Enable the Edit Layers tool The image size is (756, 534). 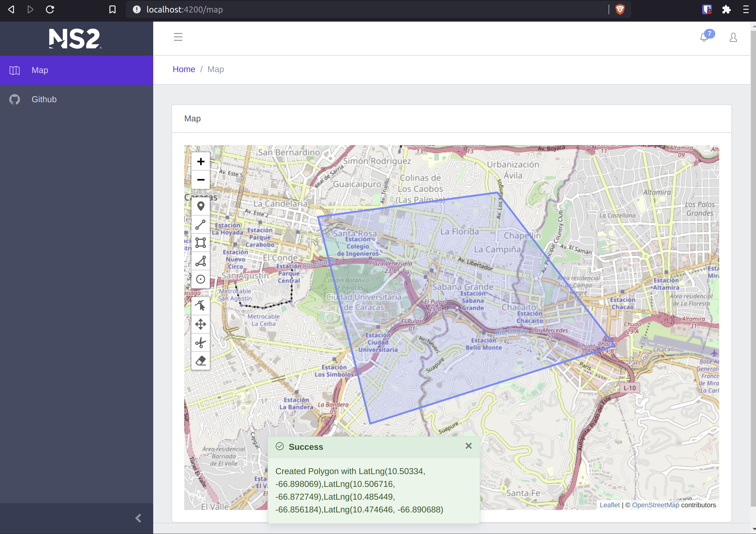pos(201,306)
